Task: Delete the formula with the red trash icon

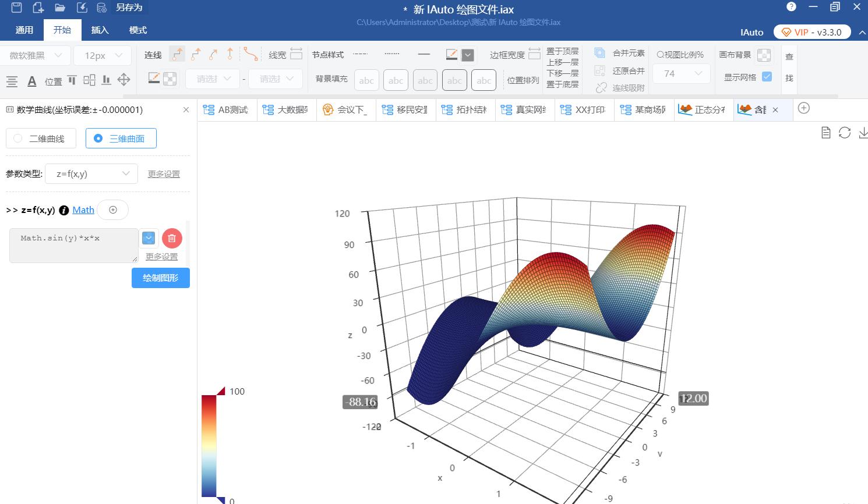Action: tap(172, 238)
